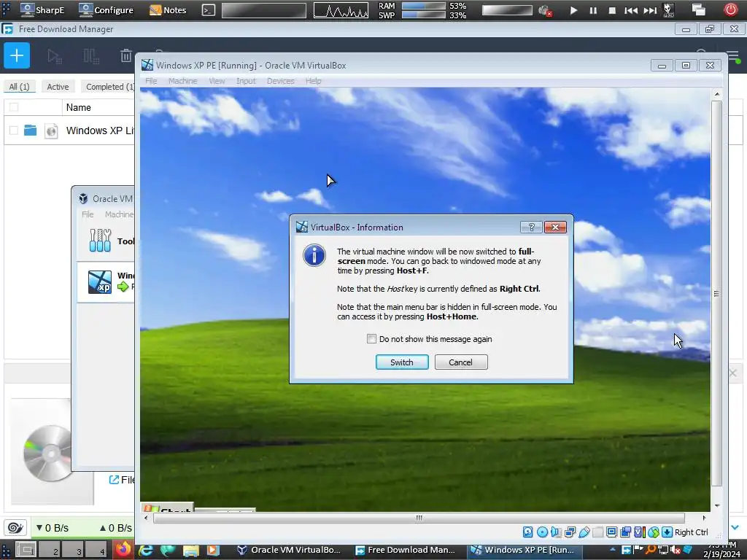Viewport: 747px width, 560px height.
Task: Click the top bar Next track button
Action: 650,10
